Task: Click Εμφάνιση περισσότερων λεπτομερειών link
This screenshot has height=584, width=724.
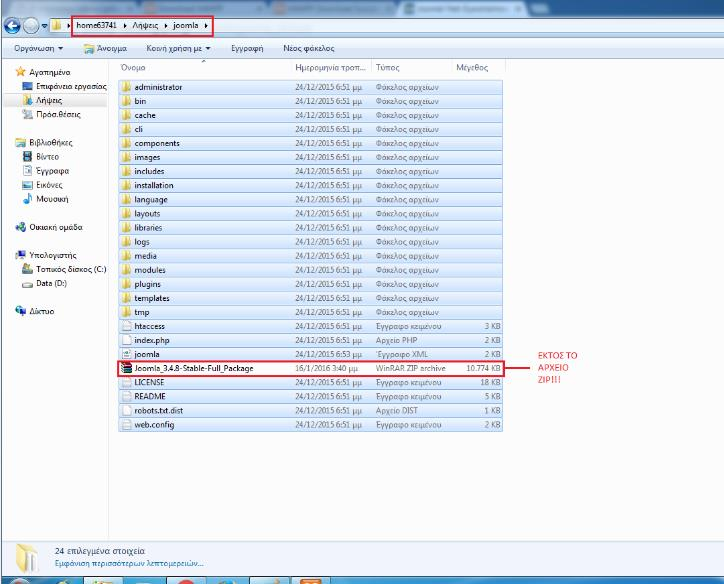Action: [129, 564]
